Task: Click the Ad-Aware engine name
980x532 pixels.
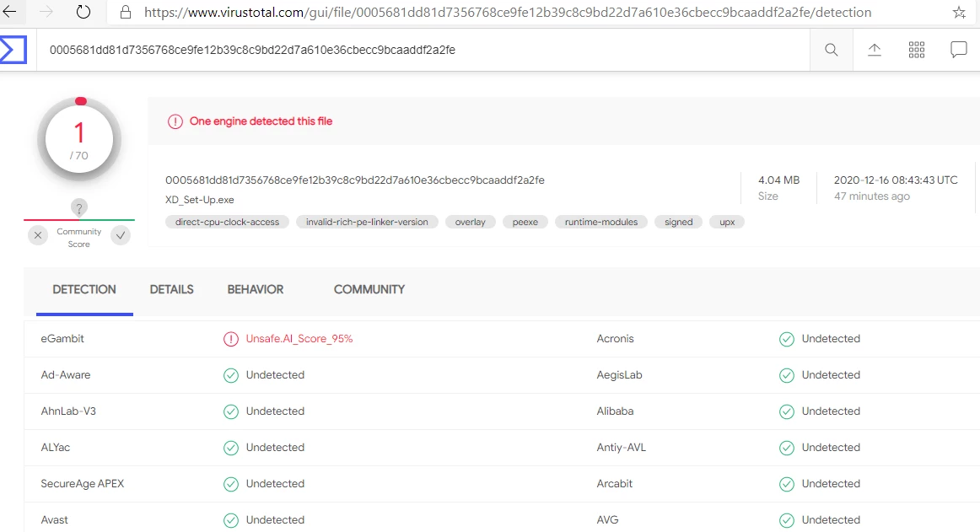Action: tap(66, 375)
